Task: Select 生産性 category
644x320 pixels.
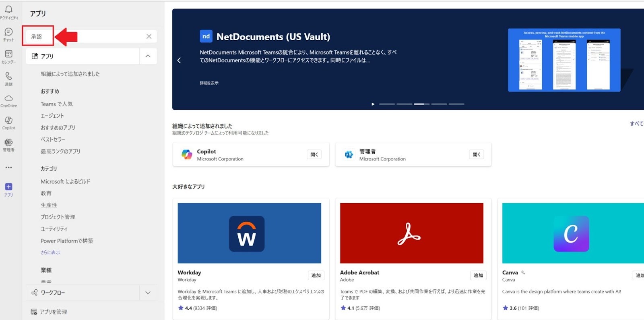Action: coord(49,205)
